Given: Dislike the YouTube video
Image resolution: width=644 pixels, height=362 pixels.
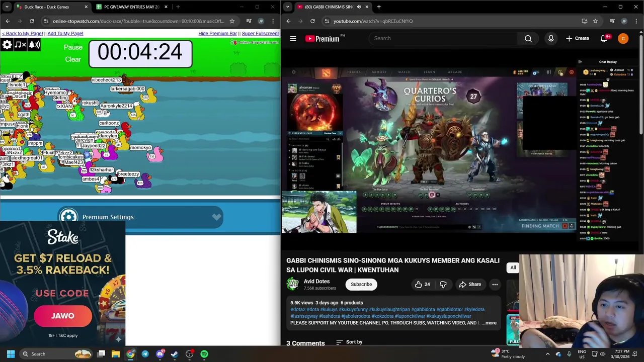Looking at the screenshot, I should 443,285.
